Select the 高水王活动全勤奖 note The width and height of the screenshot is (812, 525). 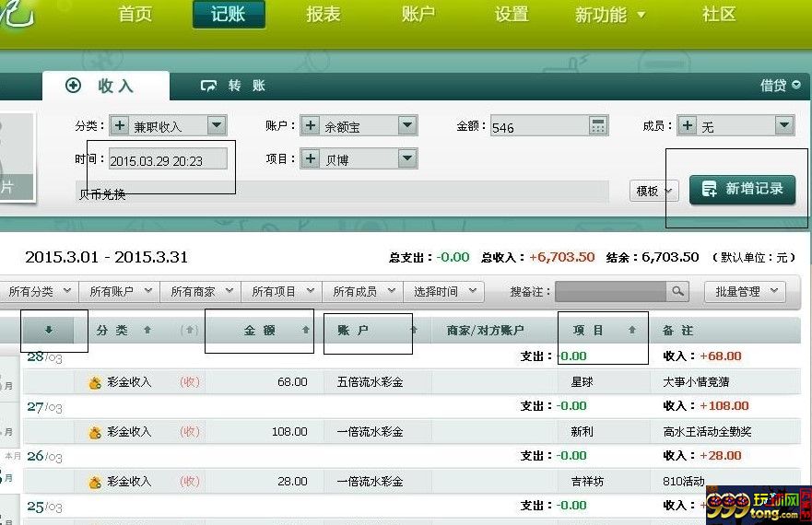(x=707, y=432)
